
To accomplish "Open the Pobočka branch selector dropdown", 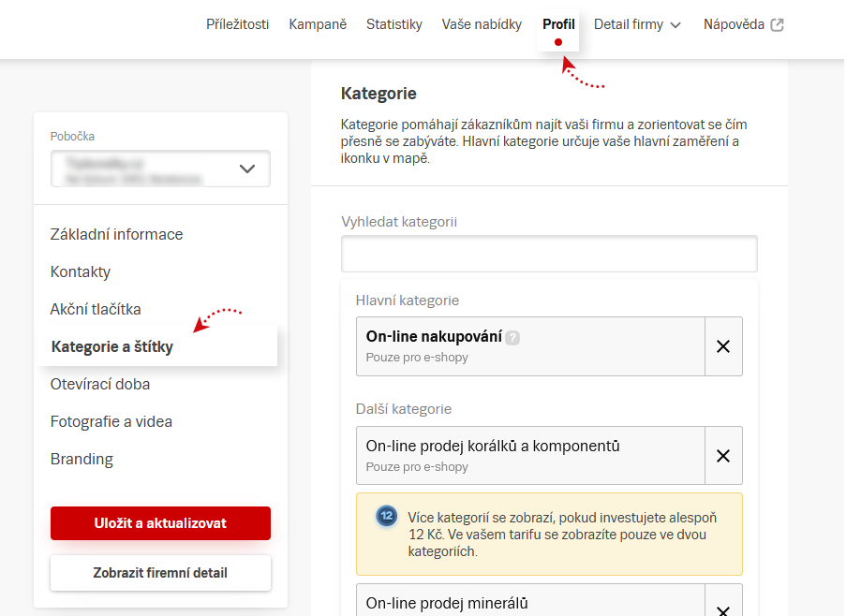I will pos(160,169).
